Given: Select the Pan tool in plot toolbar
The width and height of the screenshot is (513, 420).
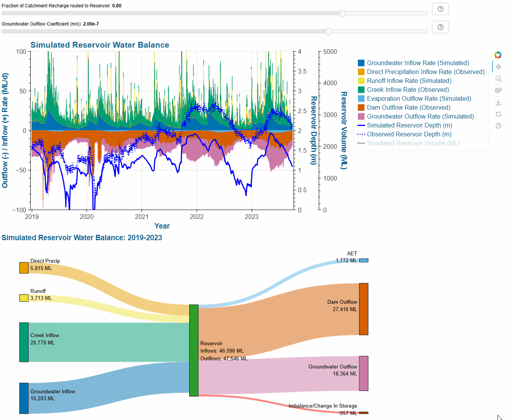Looking at the screenshot, I should 498,67.
